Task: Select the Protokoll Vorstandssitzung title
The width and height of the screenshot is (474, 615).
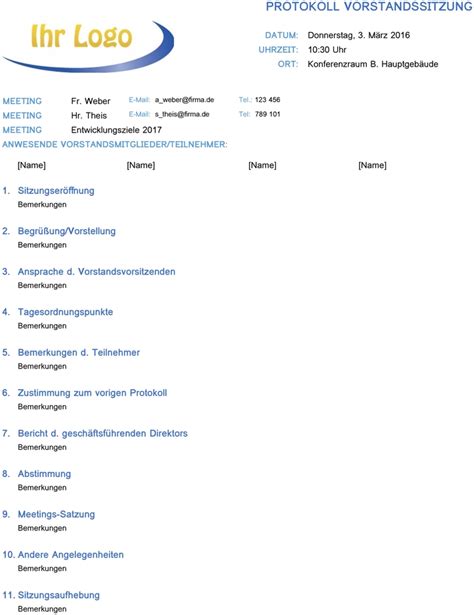Action: [369, 7]
